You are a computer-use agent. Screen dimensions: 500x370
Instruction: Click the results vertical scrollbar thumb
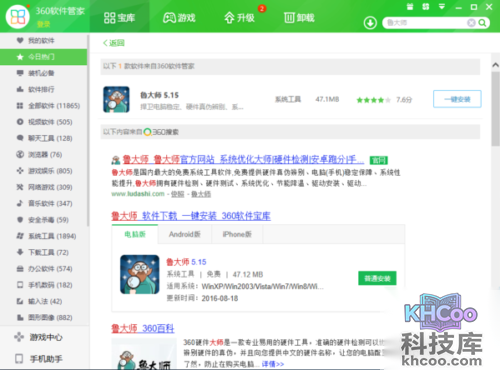495,109
